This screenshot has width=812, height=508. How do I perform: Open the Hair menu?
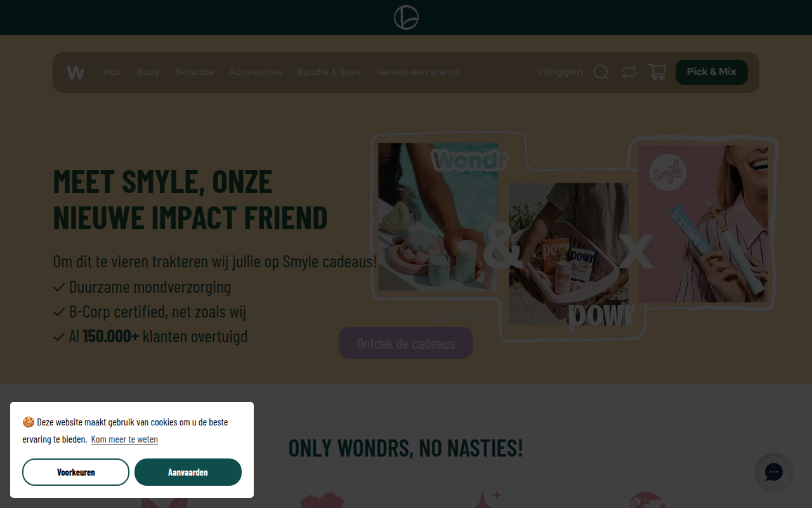112,72
